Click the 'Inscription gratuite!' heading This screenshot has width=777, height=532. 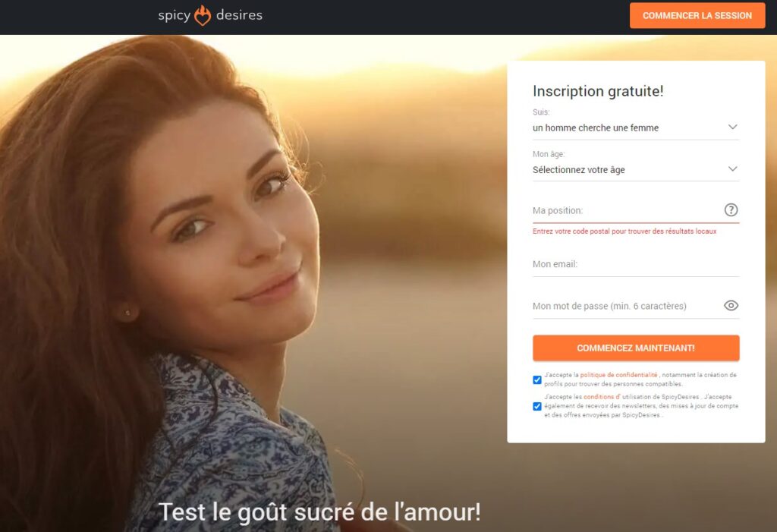coord(598,91)
